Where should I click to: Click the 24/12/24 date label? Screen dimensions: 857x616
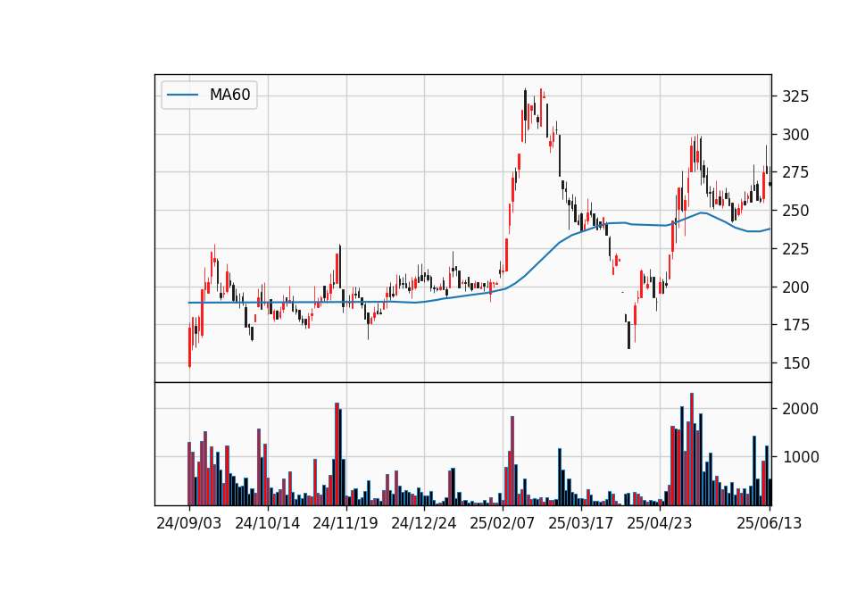(423, 524)
